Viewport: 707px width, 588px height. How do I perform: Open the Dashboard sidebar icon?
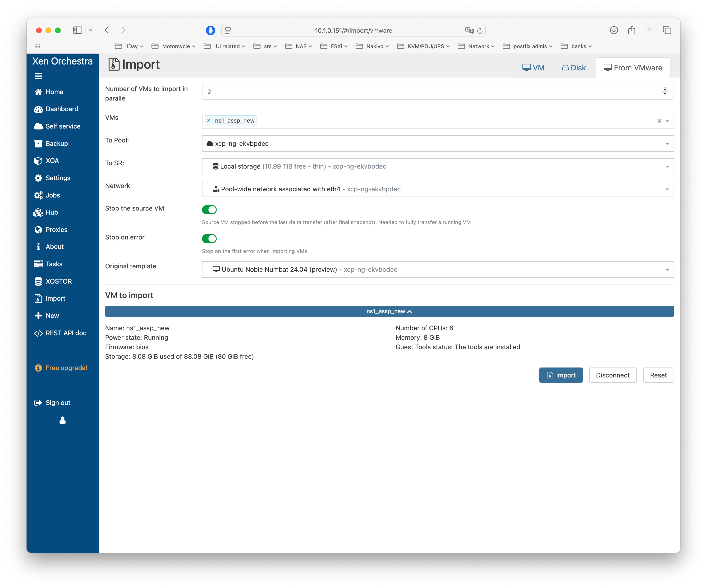coord(38,109)
